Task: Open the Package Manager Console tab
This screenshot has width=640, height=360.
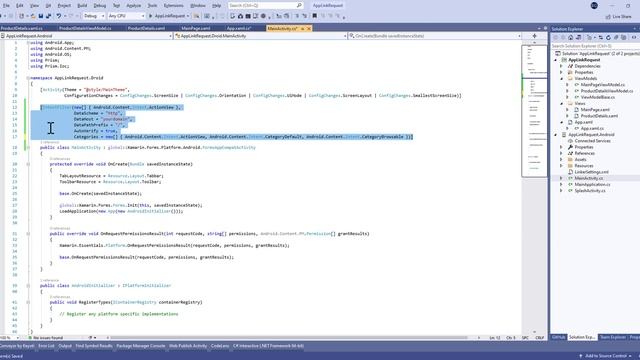Action: [x=141, y=346]
